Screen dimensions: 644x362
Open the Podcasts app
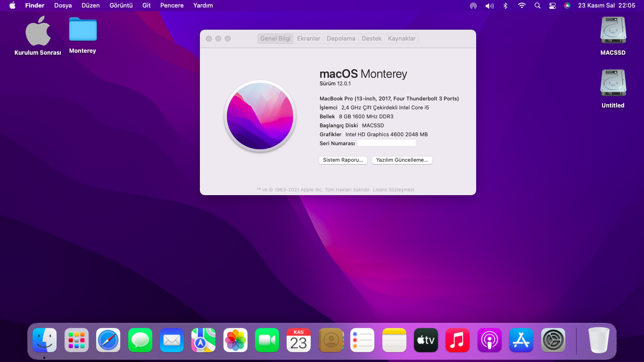pyautogui.click(x=489, y=340)
